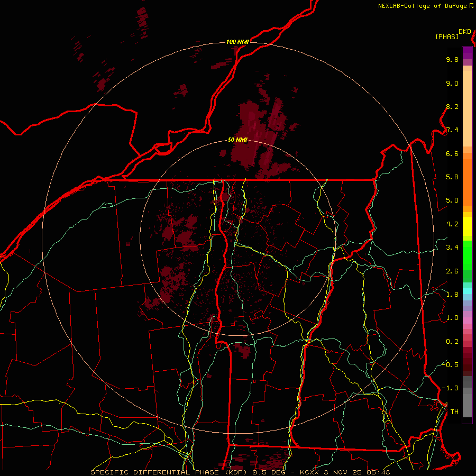This screenshot has width=476, height=476.
Task: Pick the orange color bar segment
Action: pyautogui.click(x=467, y=183)
